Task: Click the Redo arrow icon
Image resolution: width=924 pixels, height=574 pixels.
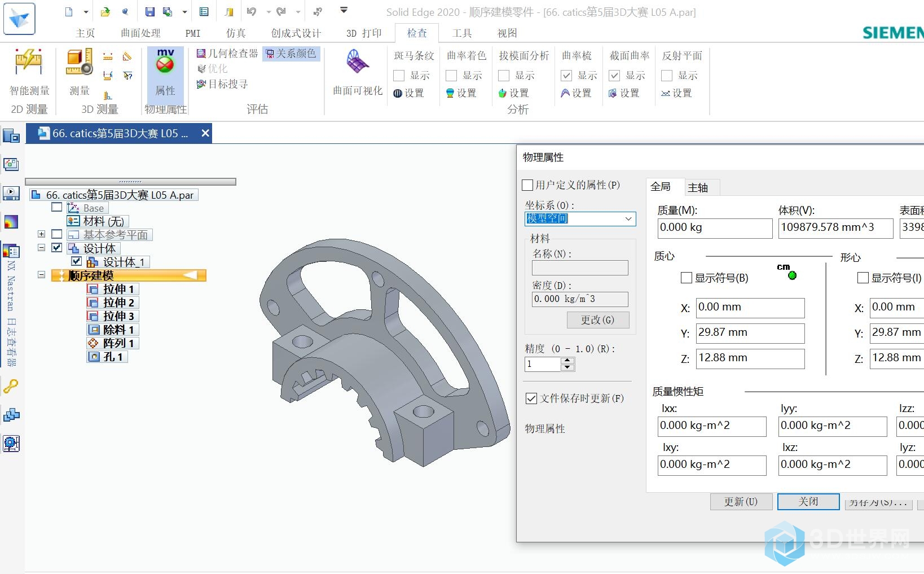Action: (281, 11)
